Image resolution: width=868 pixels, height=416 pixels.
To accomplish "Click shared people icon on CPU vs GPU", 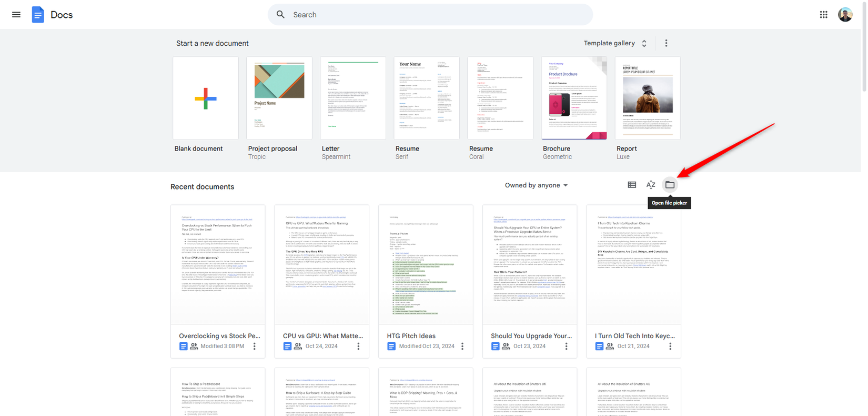I will 298,346.
